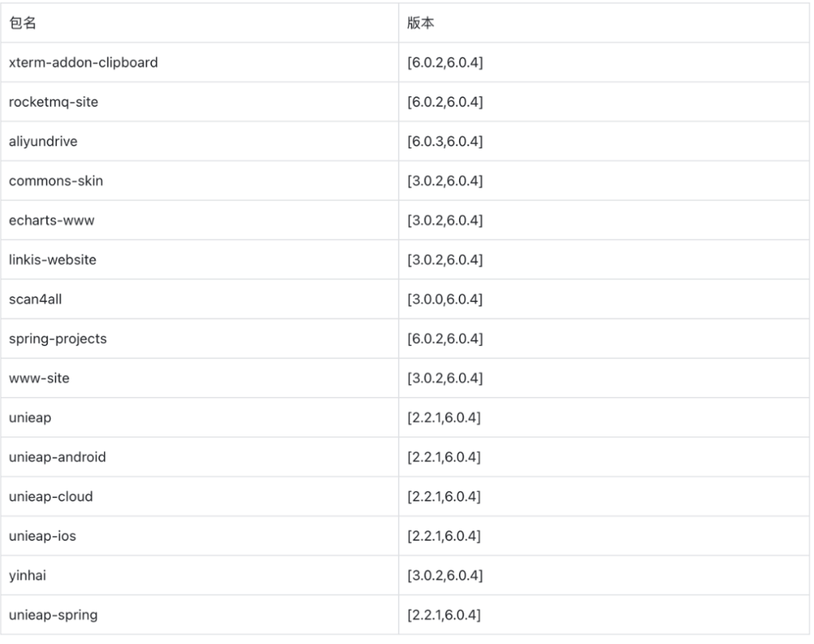This screenshot has width=814, height=644.
Task: Select the www-site package cell
Action: tap(39, 378)
